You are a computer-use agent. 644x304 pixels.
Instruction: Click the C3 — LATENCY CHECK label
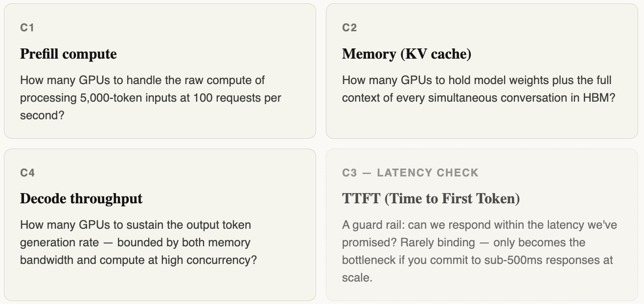pos(410,173)
